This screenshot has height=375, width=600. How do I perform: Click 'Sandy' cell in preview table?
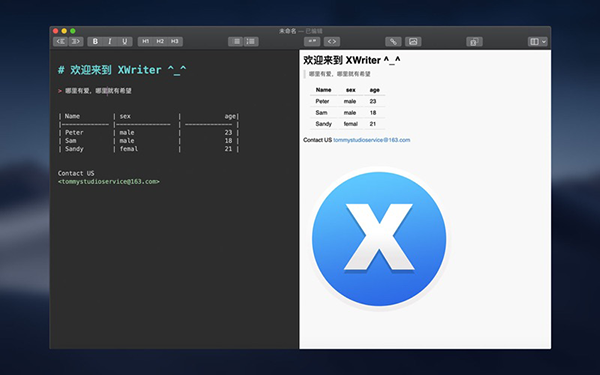[x=323, y=124]
